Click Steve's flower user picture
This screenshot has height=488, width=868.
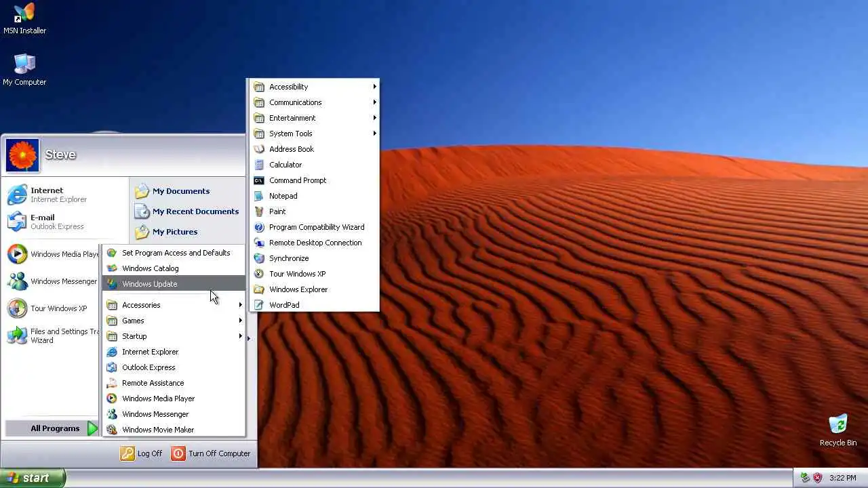pos(22,155)
